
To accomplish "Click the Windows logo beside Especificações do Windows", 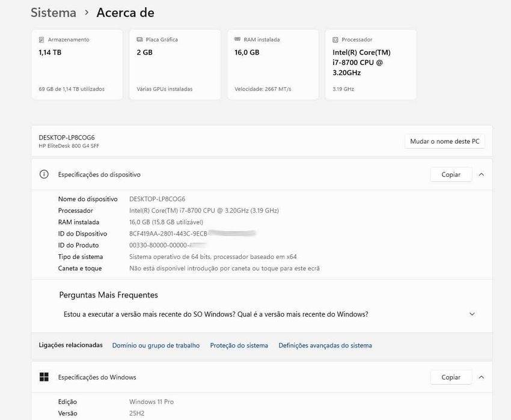I will (44, 377).
